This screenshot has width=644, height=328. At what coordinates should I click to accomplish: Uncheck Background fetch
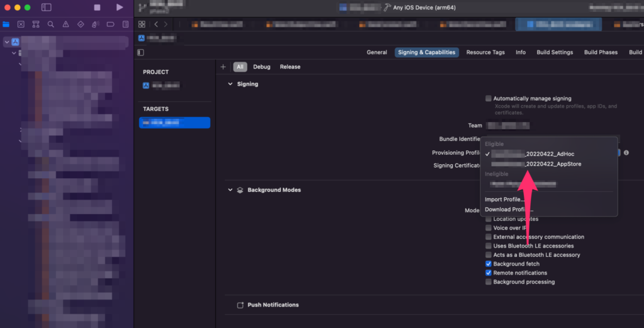tap(488, 264)
